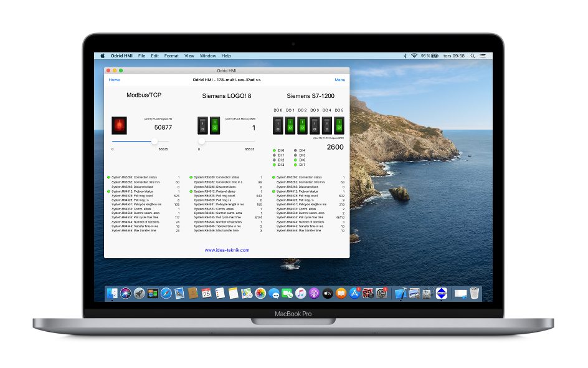Viewport: 588px width, 368px height.
Task: Open Maps from the Dock
Action: [247, 293]
